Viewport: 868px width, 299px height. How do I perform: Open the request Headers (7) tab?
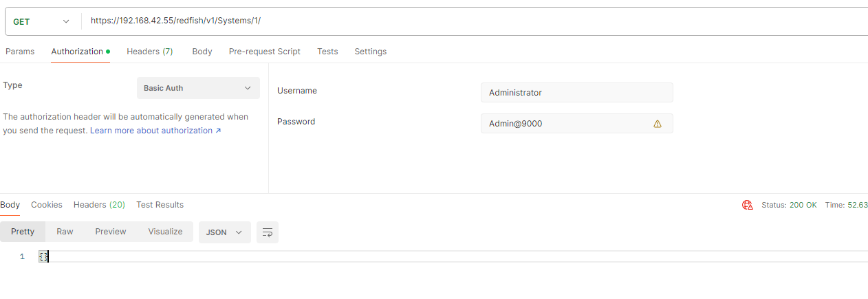click(149, 52)
